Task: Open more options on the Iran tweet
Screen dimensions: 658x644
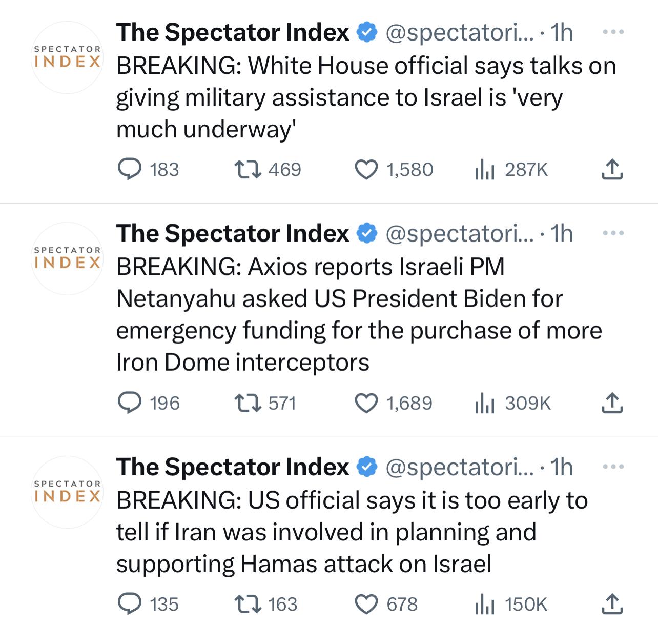Action: pyautogui.click(x=613, y=467)
